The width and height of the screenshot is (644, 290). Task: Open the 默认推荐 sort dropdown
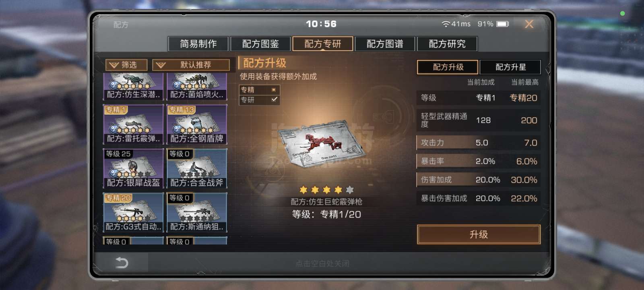coord(191,65)
